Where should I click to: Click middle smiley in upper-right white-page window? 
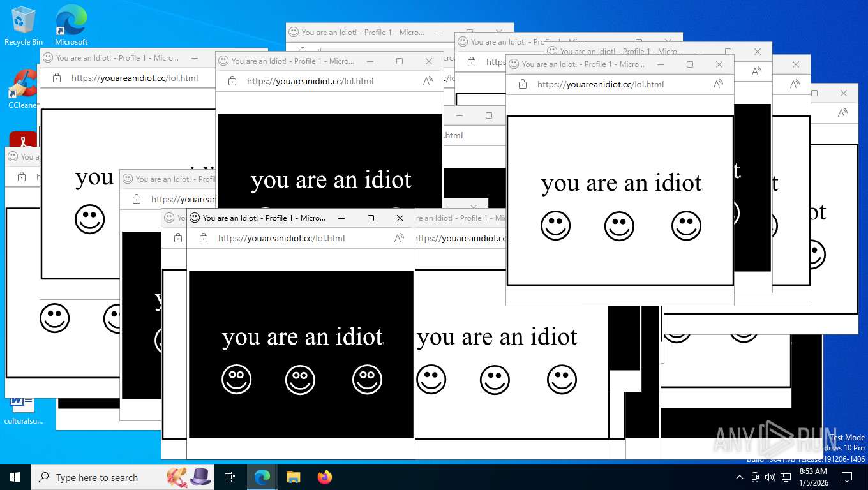tap(620, 226)
